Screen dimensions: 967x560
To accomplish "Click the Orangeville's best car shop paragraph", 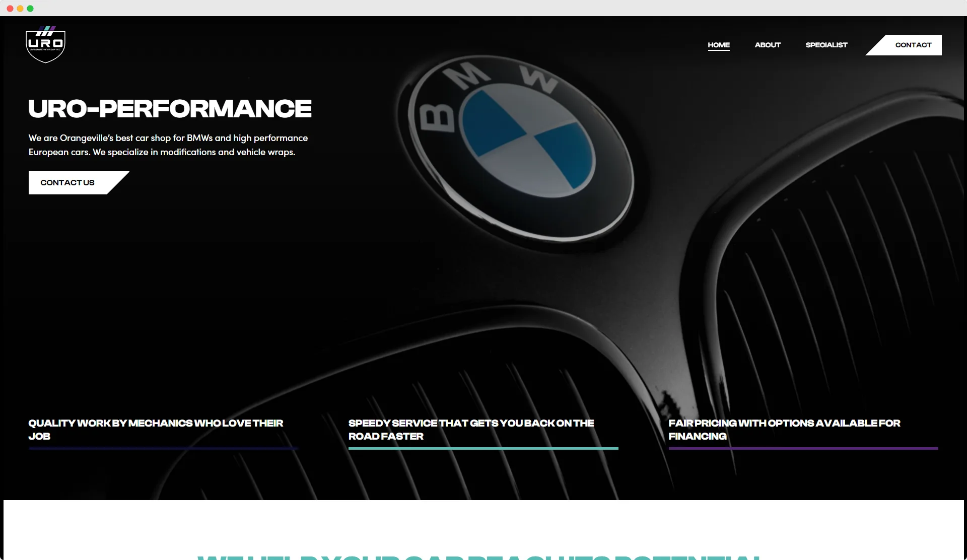I will tap(168, 145).
